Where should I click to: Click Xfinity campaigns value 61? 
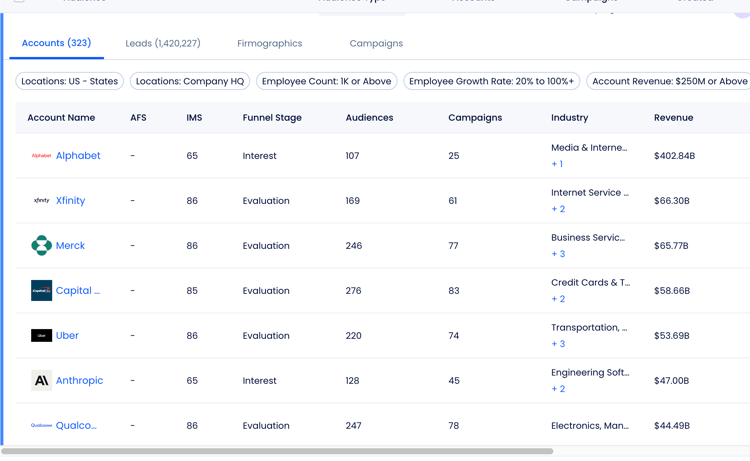pyautogui.click(x=452, y=201)
